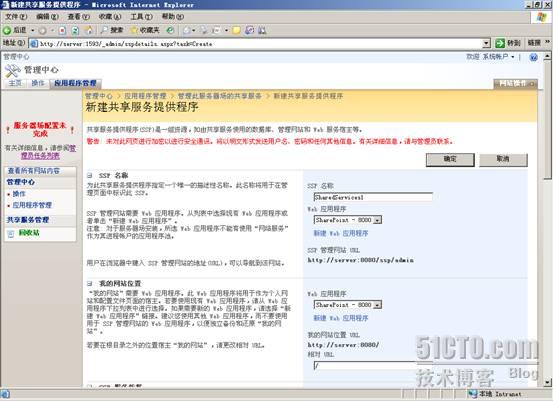553x401 pixels.
Task: Click the page icon in address bar
Action: point(34,44)
